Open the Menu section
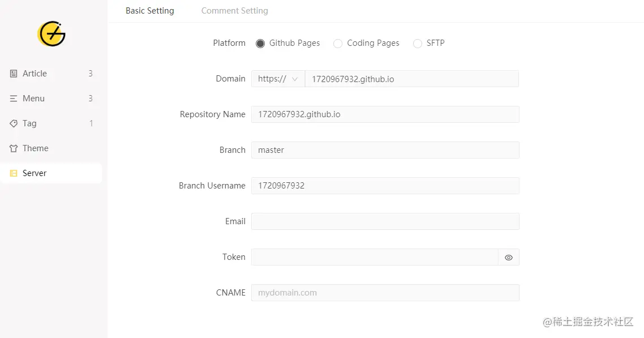 coord(51,99)
